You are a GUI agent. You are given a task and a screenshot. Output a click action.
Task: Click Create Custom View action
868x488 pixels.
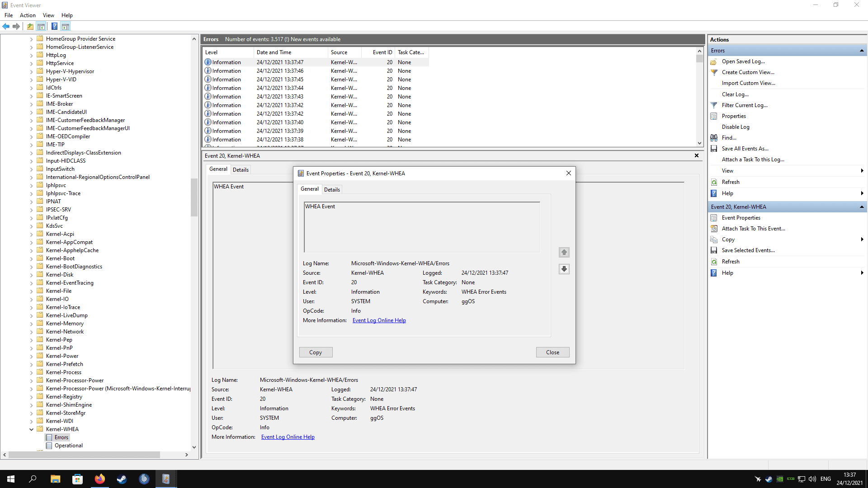click(748, 72)
